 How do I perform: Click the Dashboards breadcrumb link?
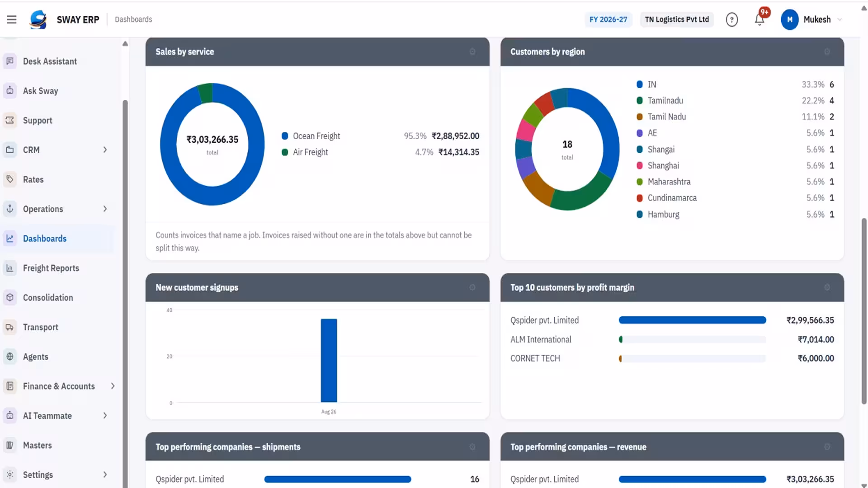point(133,19)
